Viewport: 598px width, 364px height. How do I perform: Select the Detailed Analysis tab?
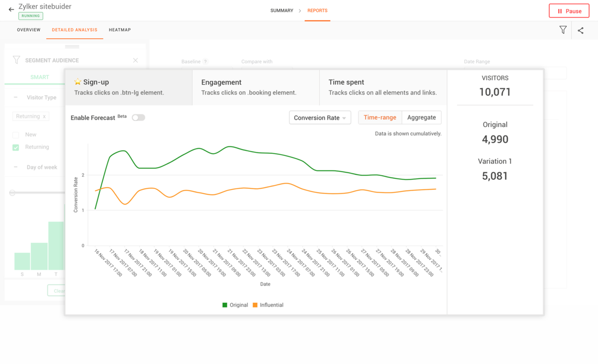pyautogui.click(x=75, y=30)
